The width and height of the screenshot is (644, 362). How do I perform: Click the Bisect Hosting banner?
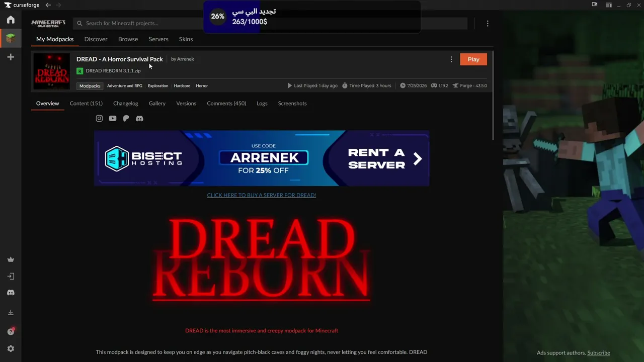tap(262, 158)
